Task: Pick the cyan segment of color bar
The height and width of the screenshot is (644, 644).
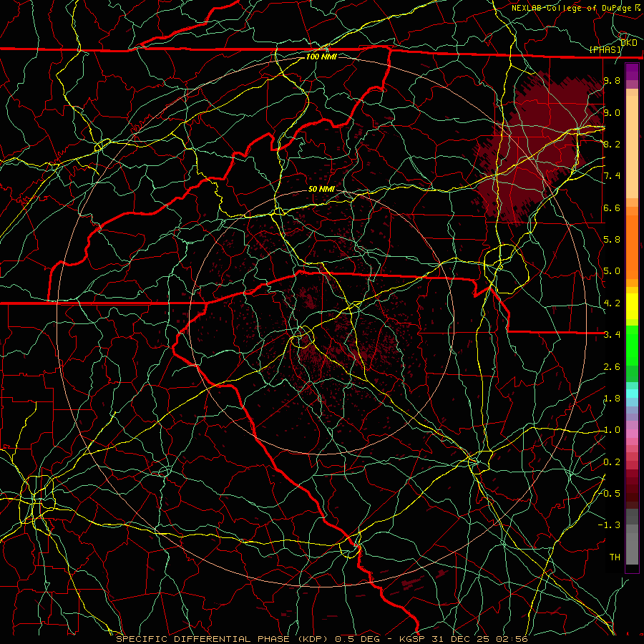Action: (x=632, y=394)
